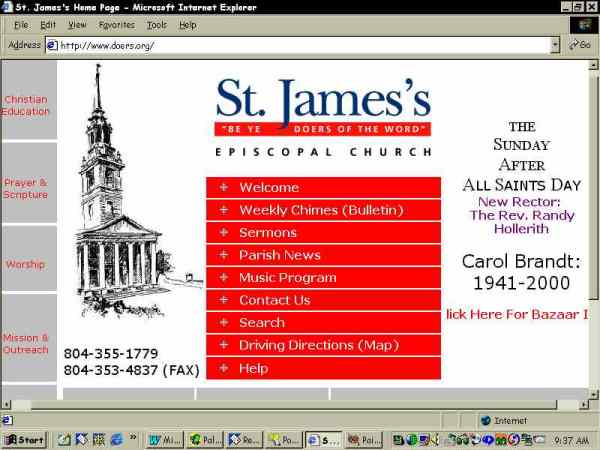Screen dimensions: 600x450
Task: Open Driving Directions (Map) link
Action: coord(323,346)
